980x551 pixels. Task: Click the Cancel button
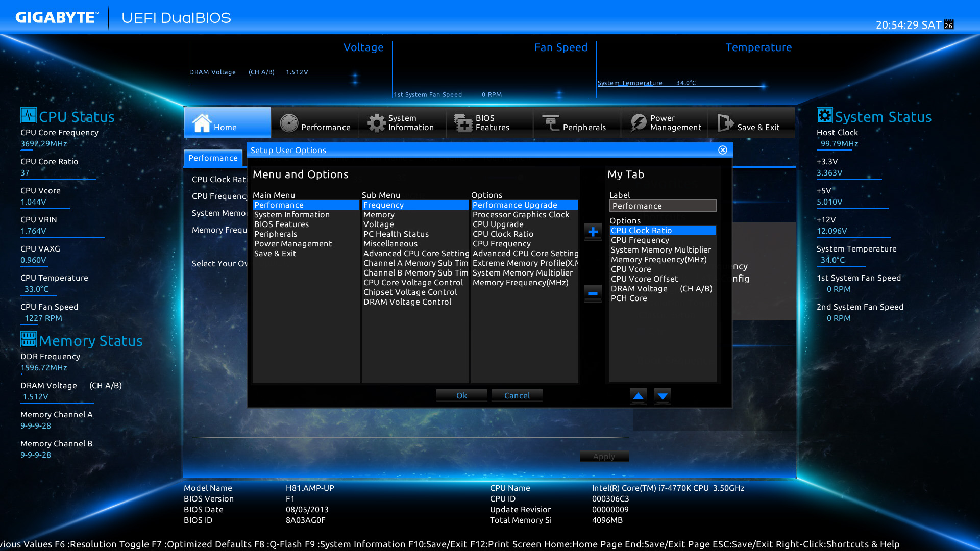(x=517, y=395)
